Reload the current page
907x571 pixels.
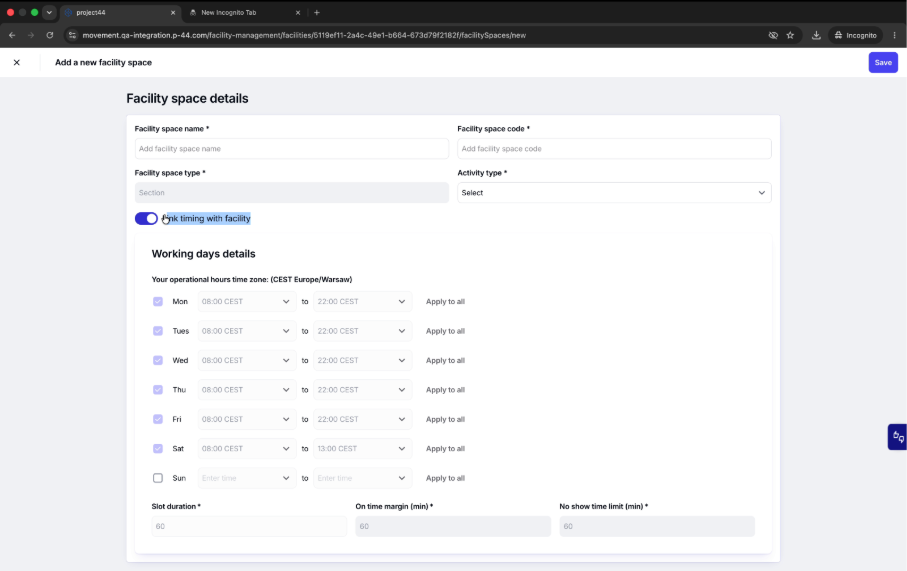[50, 35]
